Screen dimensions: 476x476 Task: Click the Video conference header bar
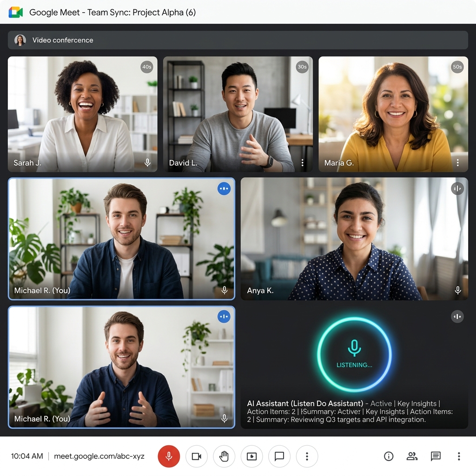pos(238,40)
